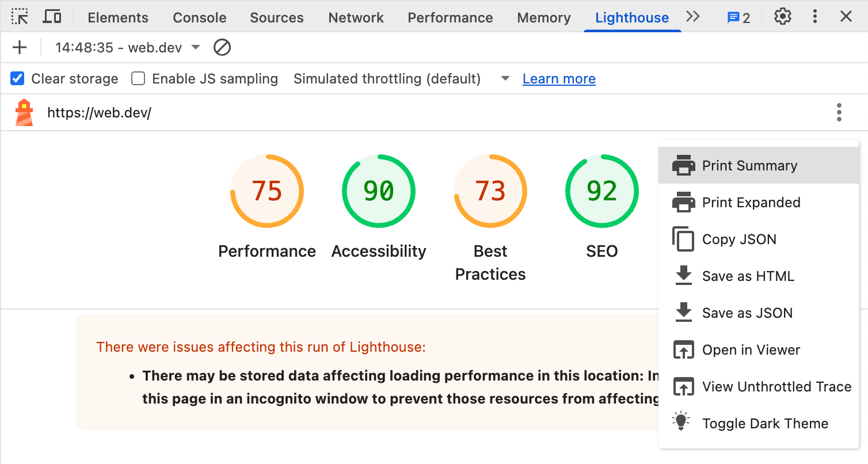Toggle the device toolbar
This screenshot has height=464, width=868.
(52, 17)
